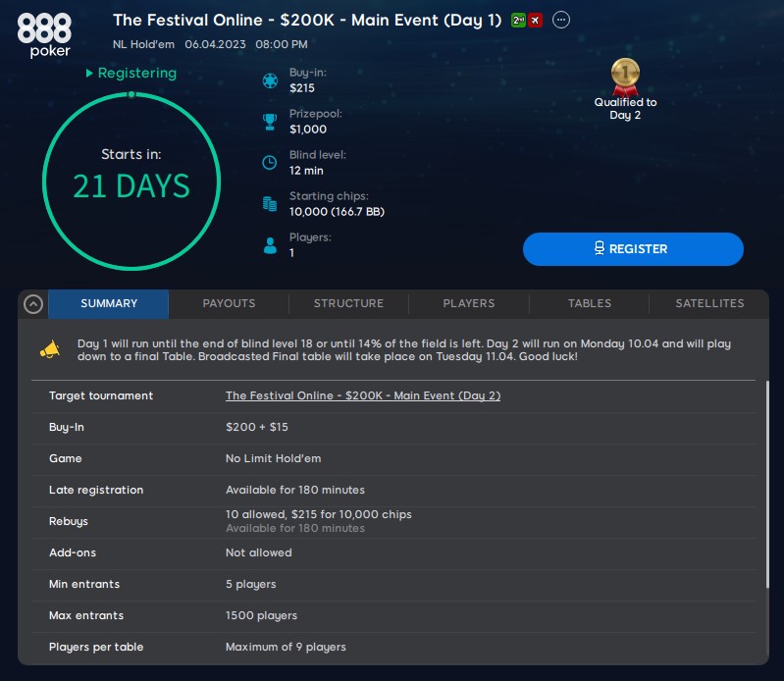The height and width of the screenshot is (681, 784).
Task: Collapse the tournament details panel
Action: (x=33, y=304)
